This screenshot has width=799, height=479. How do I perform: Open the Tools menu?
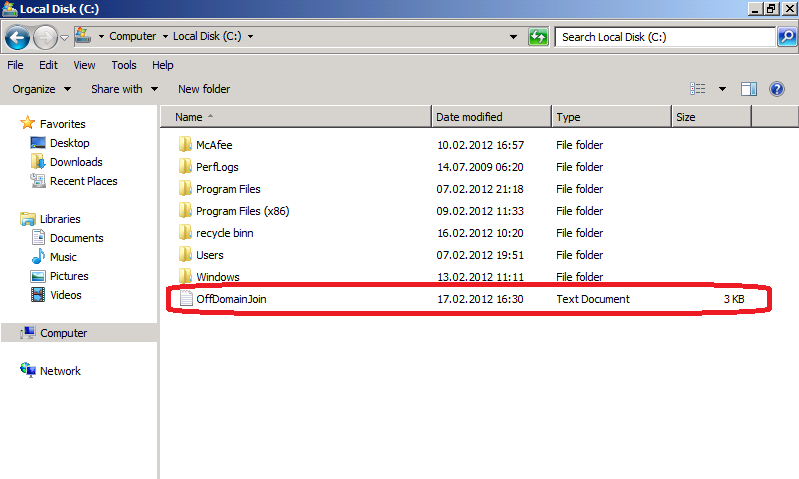pyautogui.click(x=124, y=65)
